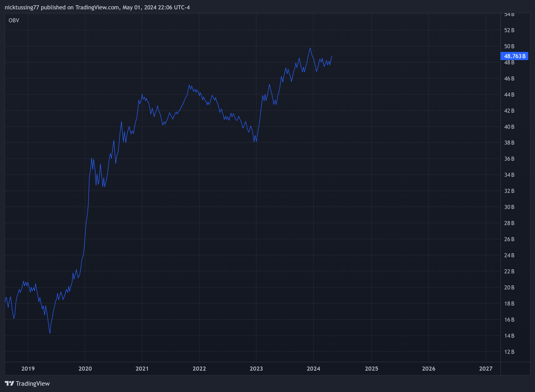Click the 44 B price scale label
This screenshot has width=535, height=392.
click(509, 95)
